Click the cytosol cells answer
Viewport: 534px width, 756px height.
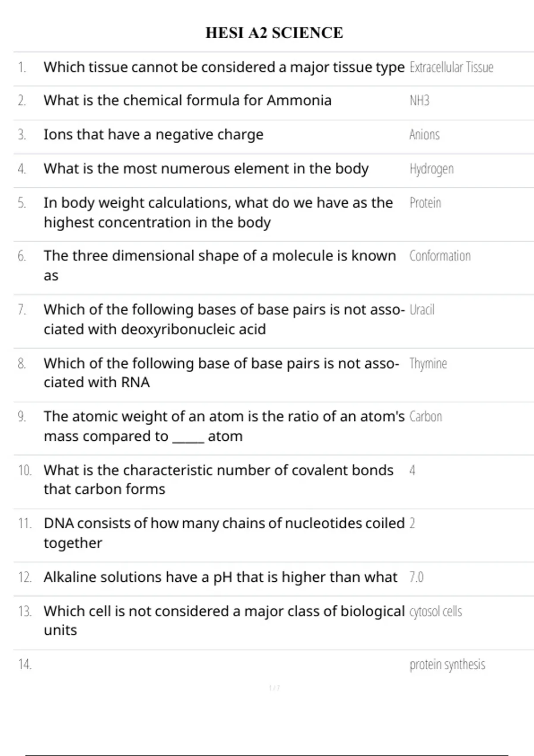[435, 611]
